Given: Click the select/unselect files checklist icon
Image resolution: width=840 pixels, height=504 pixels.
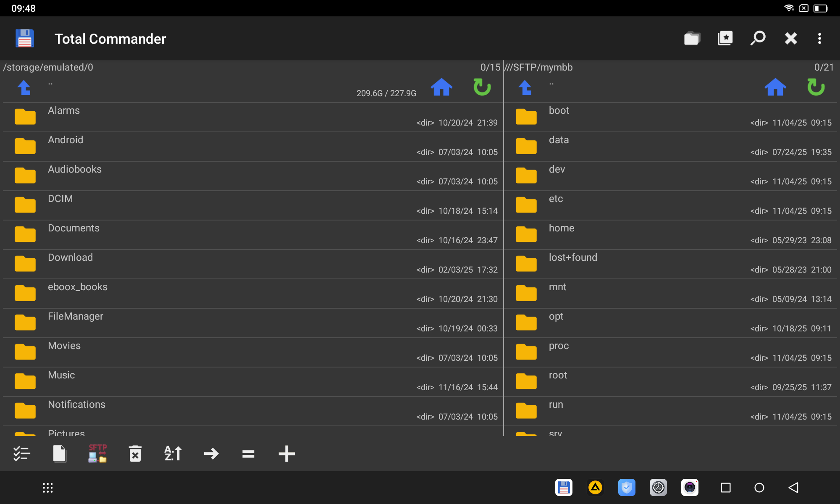Looking at the screenshot, I should tap(21, 454).
